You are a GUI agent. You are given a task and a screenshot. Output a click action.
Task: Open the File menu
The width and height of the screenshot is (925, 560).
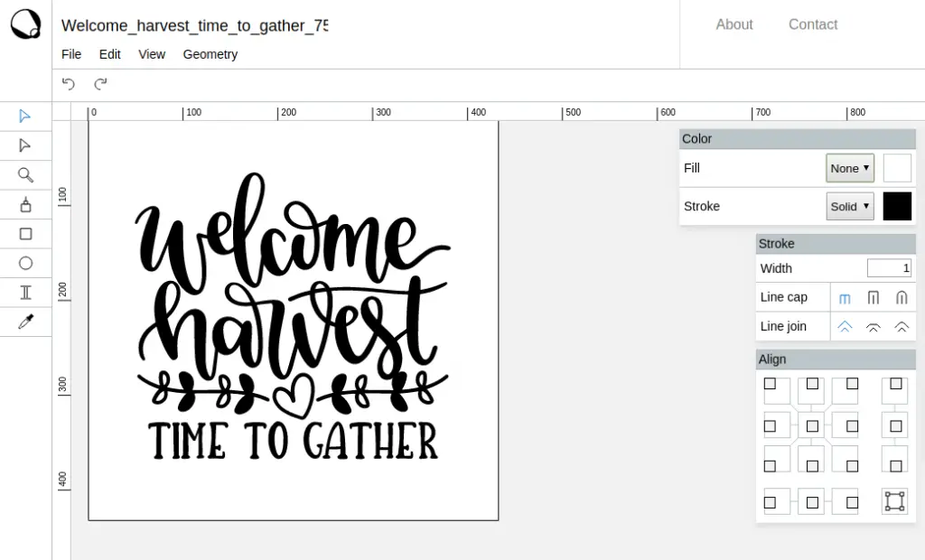coord(71,54)
